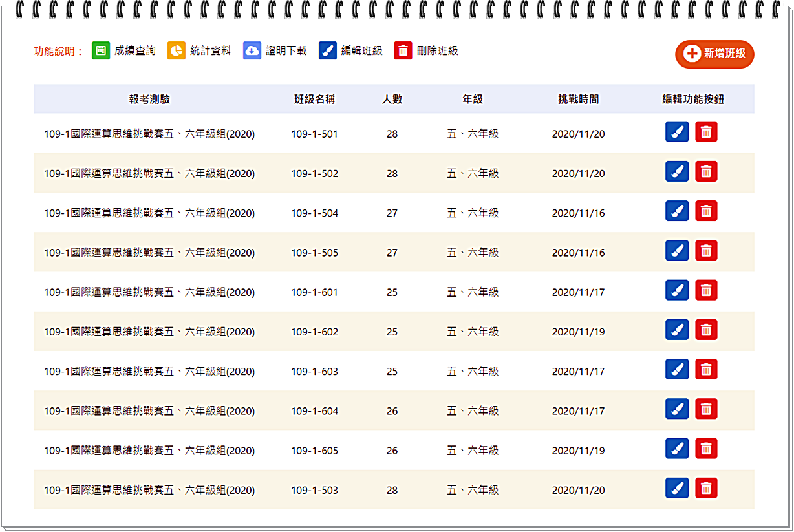
Task: Click the 刪除班級 legend label
Action: [x=438, y=50]
